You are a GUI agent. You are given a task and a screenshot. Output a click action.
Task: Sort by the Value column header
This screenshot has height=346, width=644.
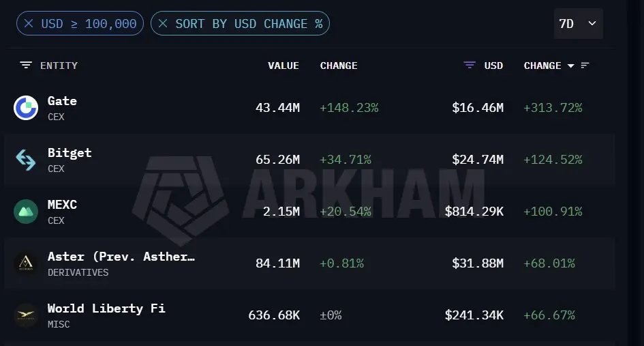tap(283, 66)
